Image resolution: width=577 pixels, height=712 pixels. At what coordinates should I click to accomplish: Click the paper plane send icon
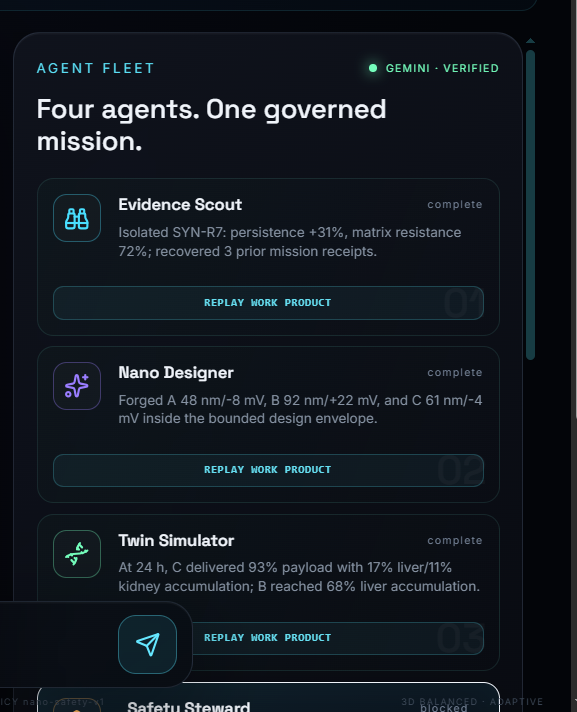click(148, 644)
